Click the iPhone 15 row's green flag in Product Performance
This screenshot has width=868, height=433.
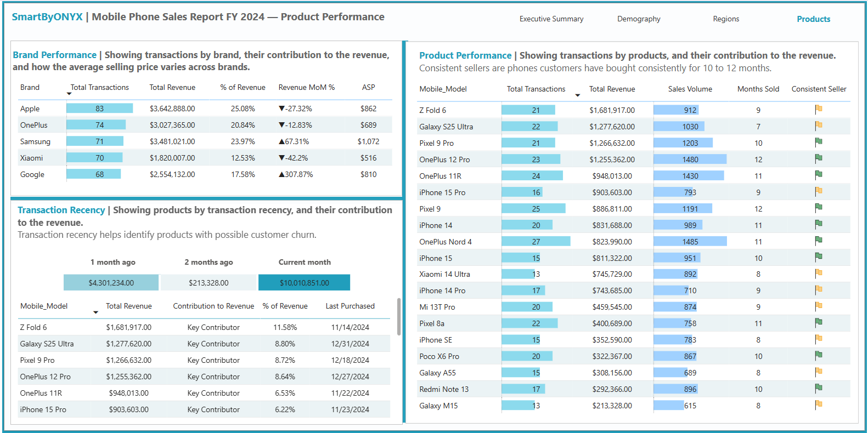coord(819,257)
